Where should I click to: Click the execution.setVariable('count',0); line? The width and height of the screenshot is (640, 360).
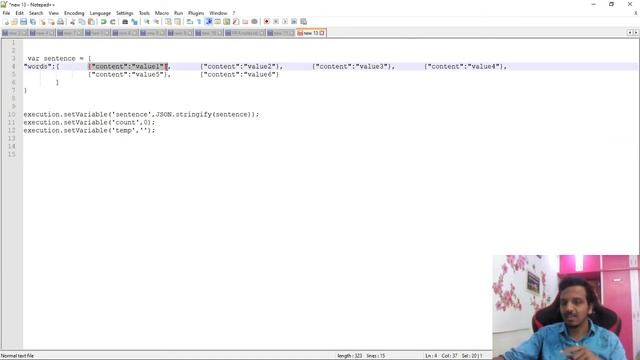[x=89, y=122]
